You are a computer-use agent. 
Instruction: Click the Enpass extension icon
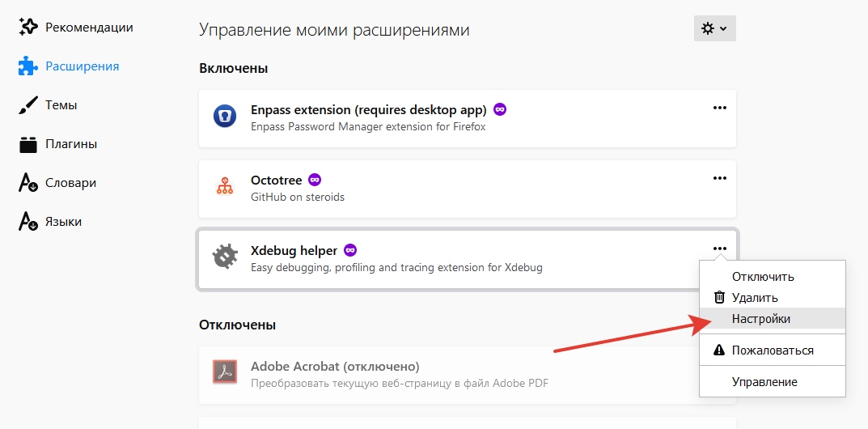(x=225, y=117)
